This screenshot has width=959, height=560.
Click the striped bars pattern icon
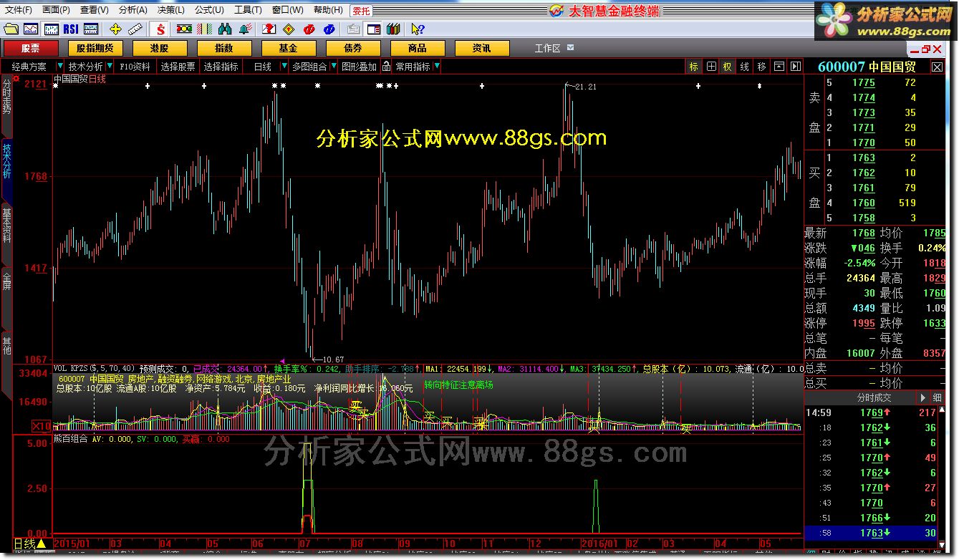tap(204, 29)
